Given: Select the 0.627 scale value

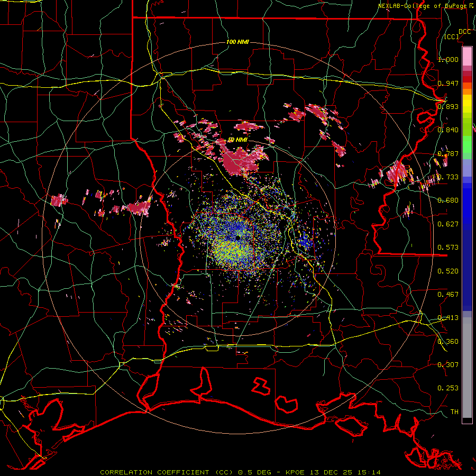Looking at the screenshot, I should (x=448, y=224).
